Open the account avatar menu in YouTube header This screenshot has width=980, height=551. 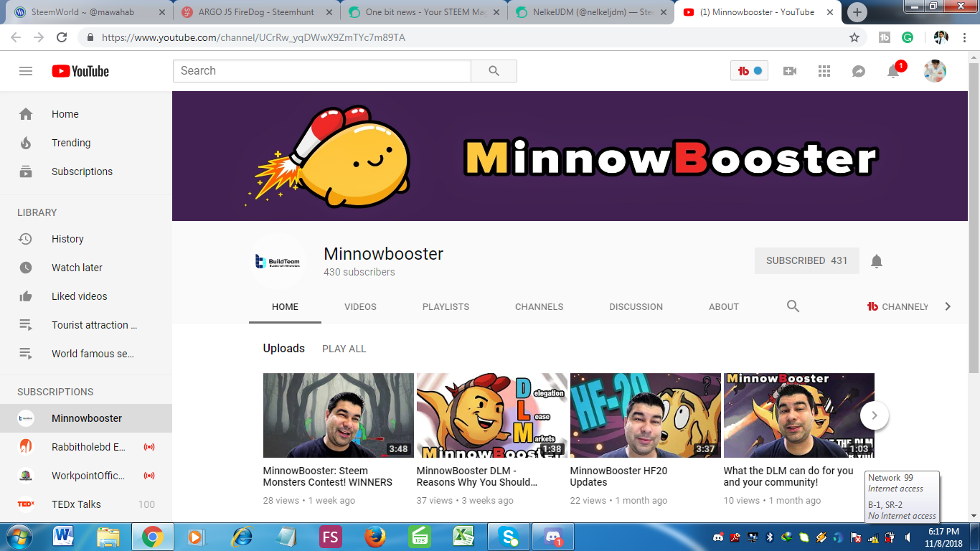(935, 71)
